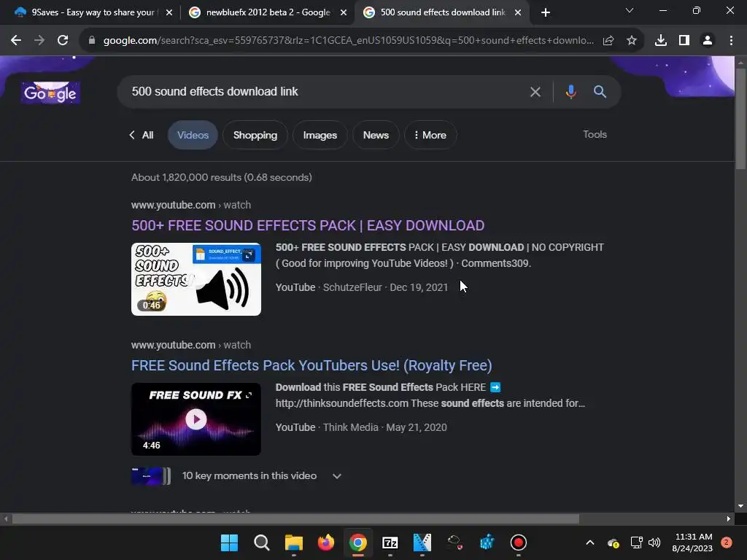
Task: Play the FREE SOUND FX video thumbnail
Action: click(196, 419)
